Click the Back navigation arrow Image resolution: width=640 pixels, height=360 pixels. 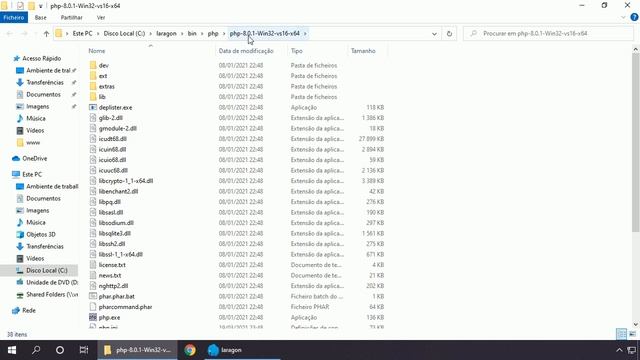9,33
